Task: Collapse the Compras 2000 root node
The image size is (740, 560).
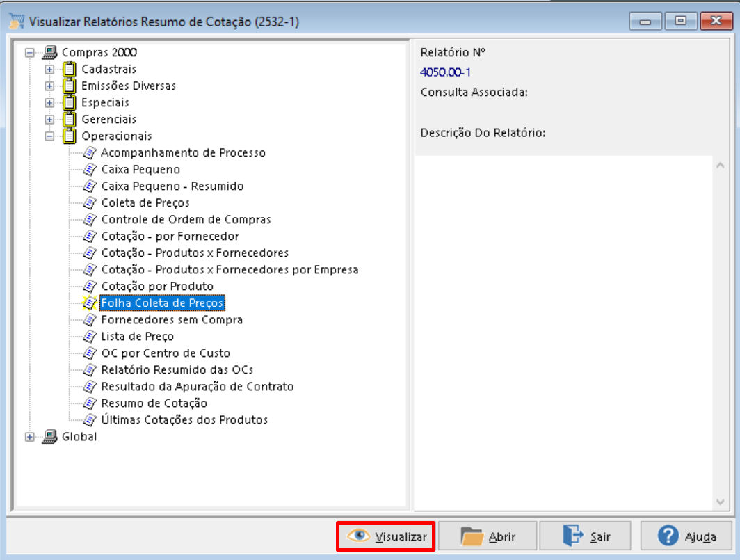Action: click(30, 52)
